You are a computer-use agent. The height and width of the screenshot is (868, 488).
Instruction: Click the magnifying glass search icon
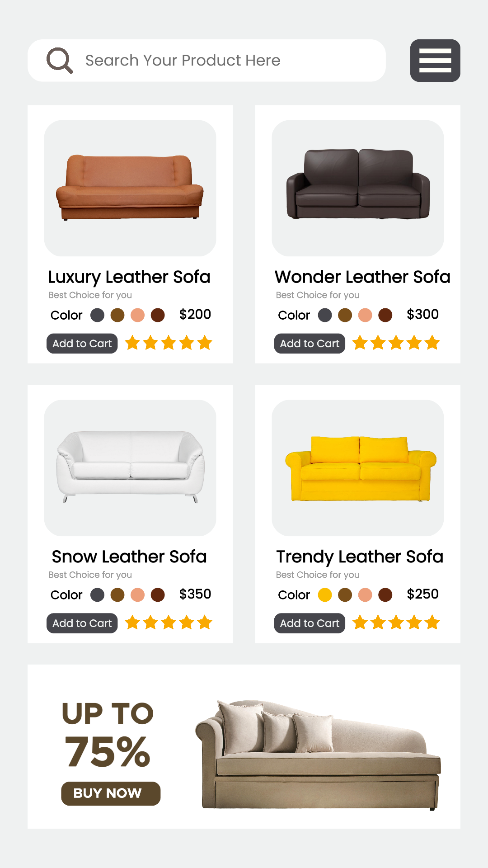pos(59,60)
